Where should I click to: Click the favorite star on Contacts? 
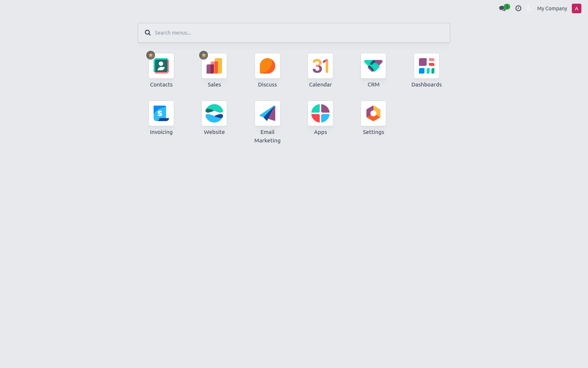point(151,55)
